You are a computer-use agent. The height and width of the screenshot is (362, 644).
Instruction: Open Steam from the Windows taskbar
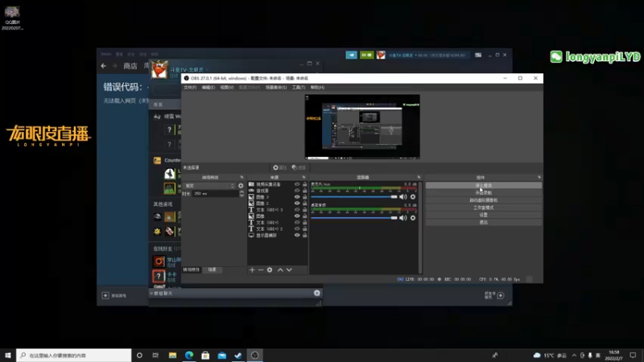(238, 356)
